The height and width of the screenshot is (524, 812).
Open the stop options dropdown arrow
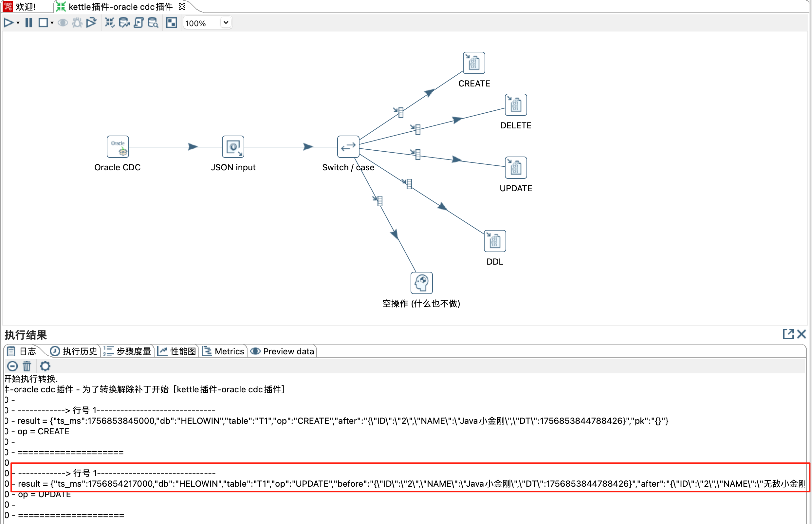pos(52,23)
